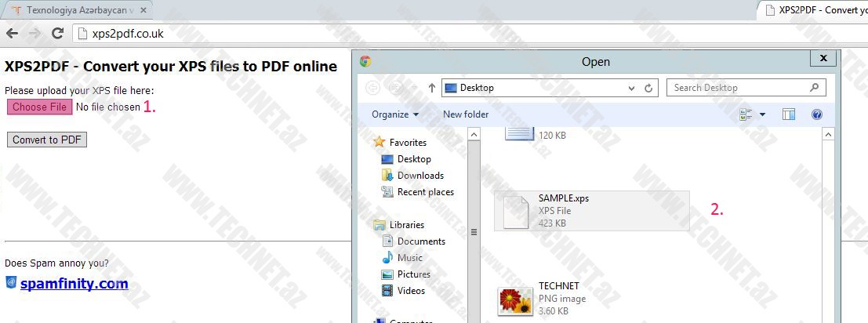Open the spamfinity.com link

point(74,284)
